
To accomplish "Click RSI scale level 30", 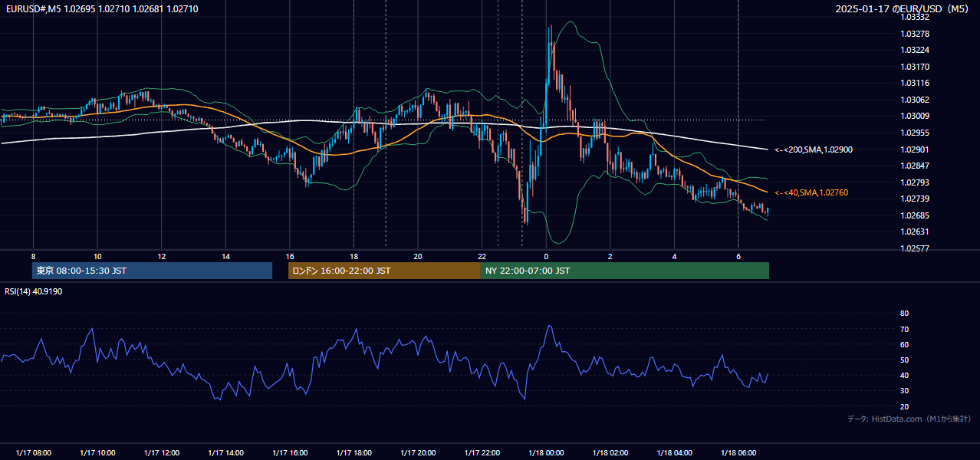I will pos(904,391).
